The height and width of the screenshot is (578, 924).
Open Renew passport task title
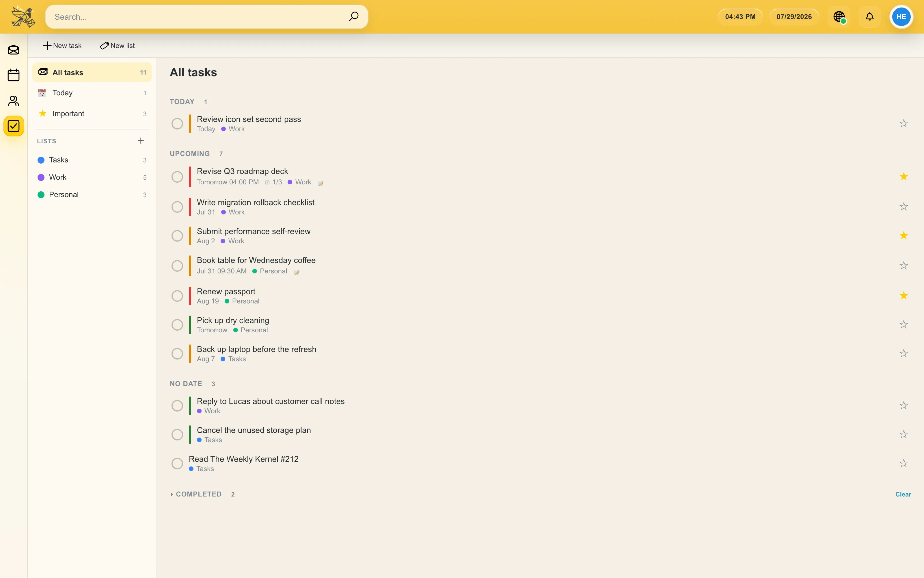(226, 291)
